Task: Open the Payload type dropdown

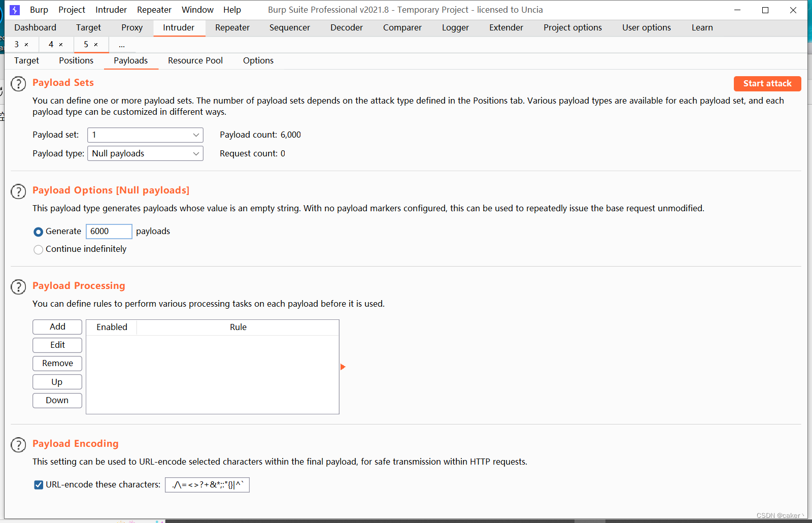Action: tap(145, 153)
